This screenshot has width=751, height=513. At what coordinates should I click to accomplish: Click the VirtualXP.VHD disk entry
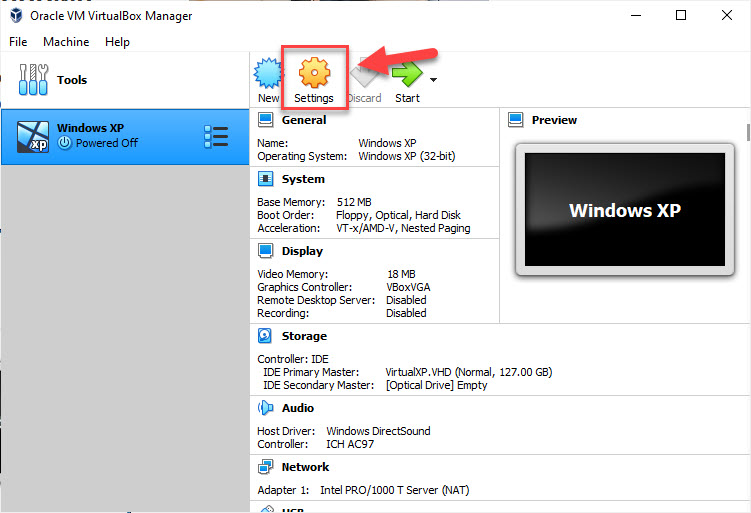pyautogui.click(x=469, y=372)
